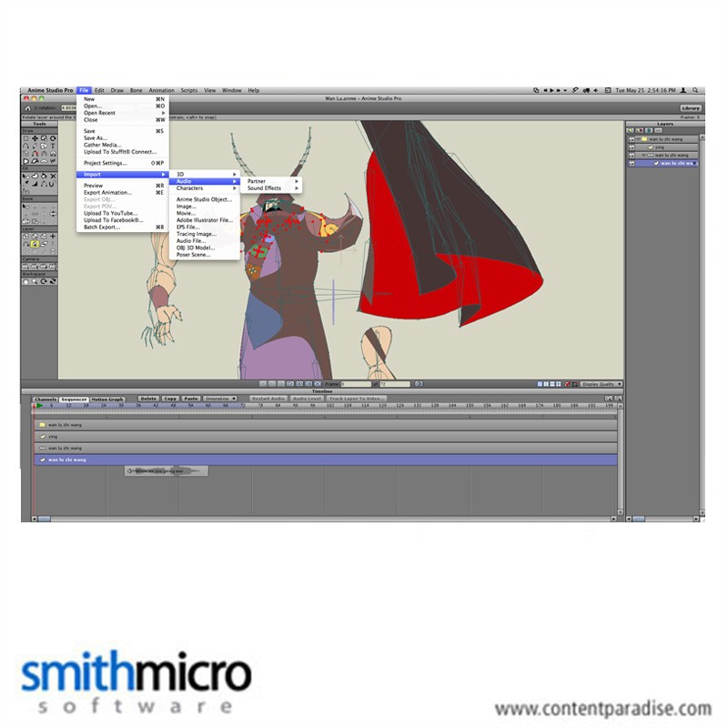Select the Text (T) draw tool
The height and width of the screenshot is (728, 728).
coord(53,146)
